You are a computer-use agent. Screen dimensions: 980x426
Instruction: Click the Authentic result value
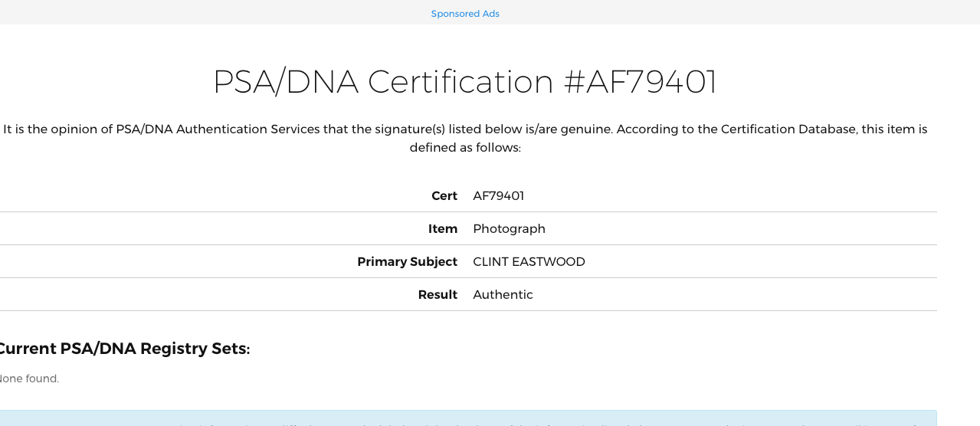[x=503, y=295]
